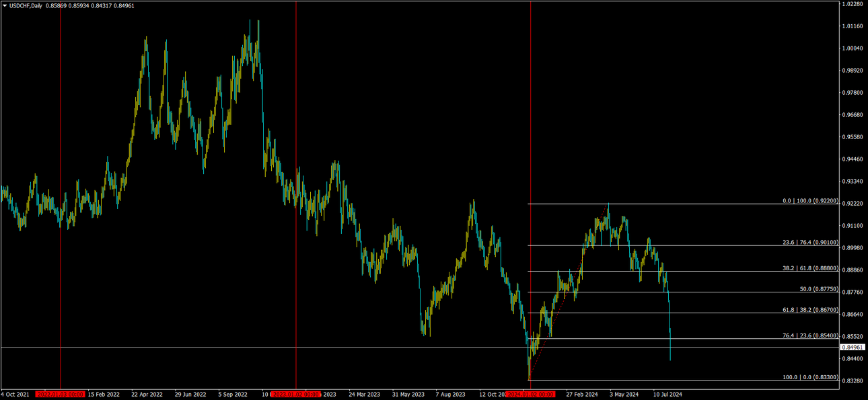Click the 0.98920 price scale label
Viewport: 868px width, 400px height.
[x=853, y=71]
